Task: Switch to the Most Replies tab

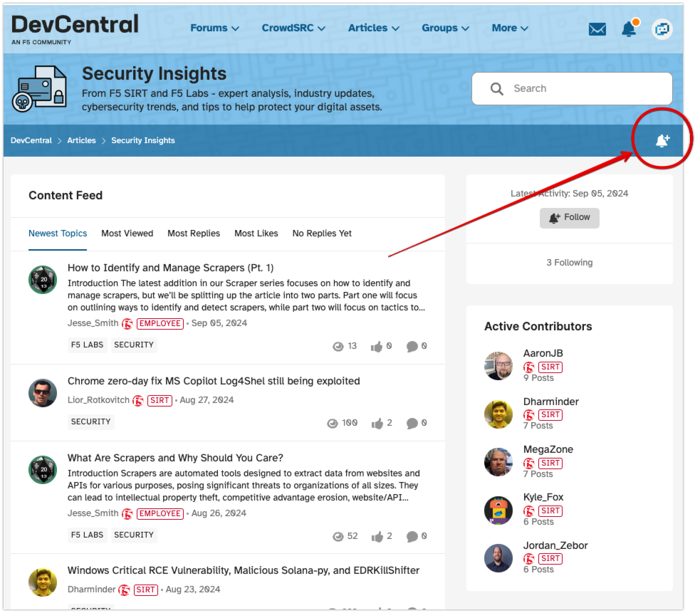Action: pos(194,234)
